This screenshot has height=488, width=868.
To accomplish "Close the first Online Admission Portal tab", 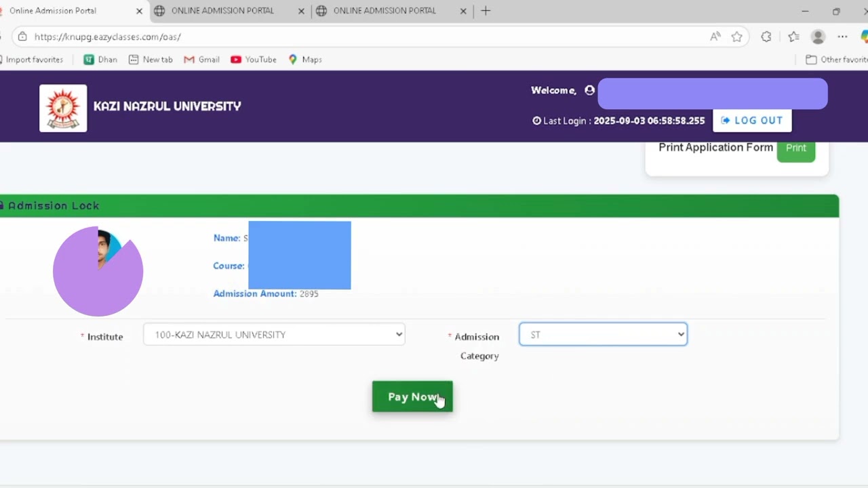I will 139,11.
